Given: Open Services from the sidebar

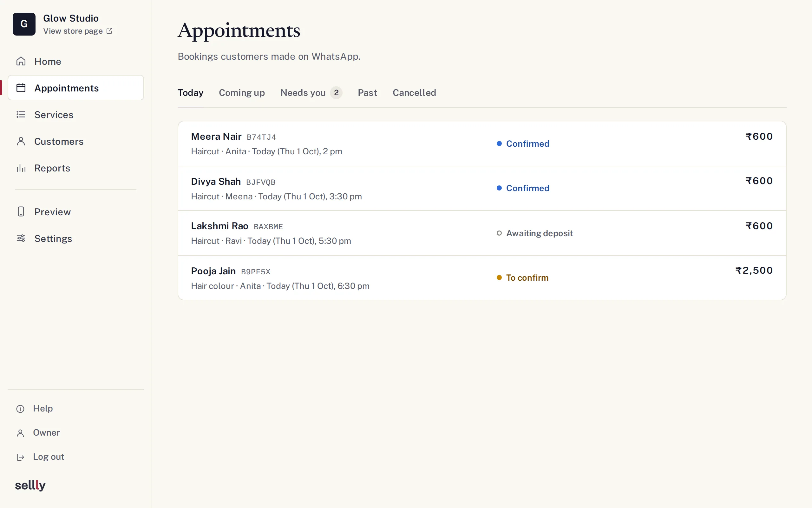Looking at the screenshot, I should coord(76,115).
